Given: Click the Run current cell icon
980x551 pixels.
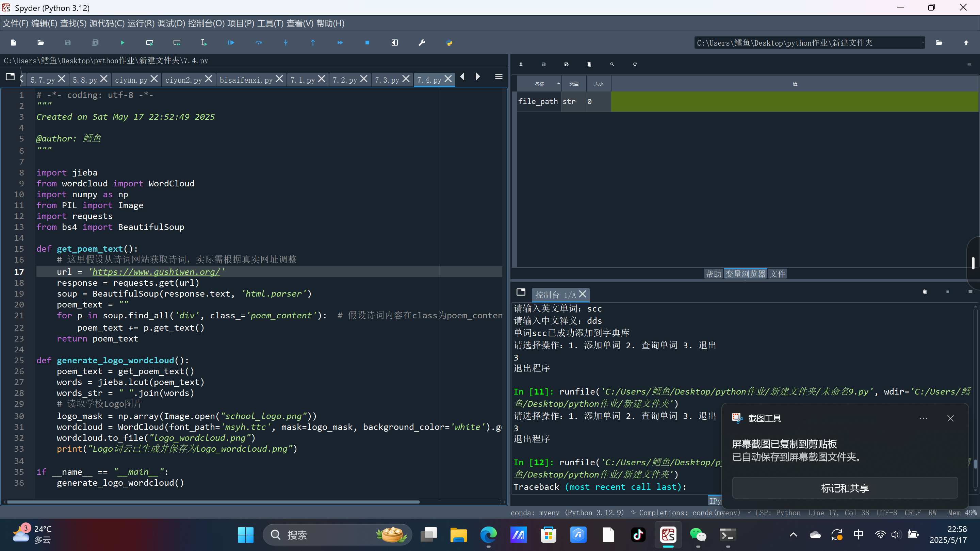Looking at the screenshot, I should click(149, 43).
